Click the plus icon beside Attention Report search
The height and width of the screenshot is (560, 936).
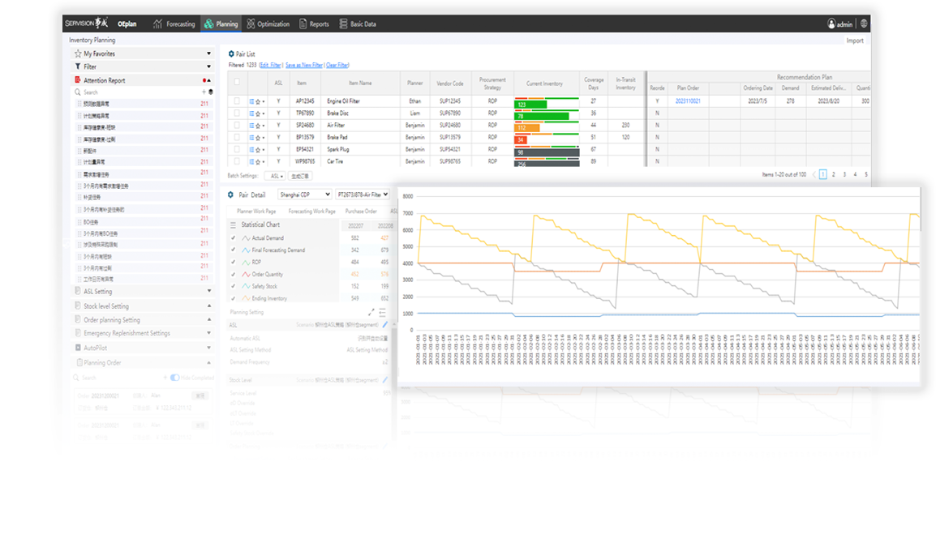point(204,92)
